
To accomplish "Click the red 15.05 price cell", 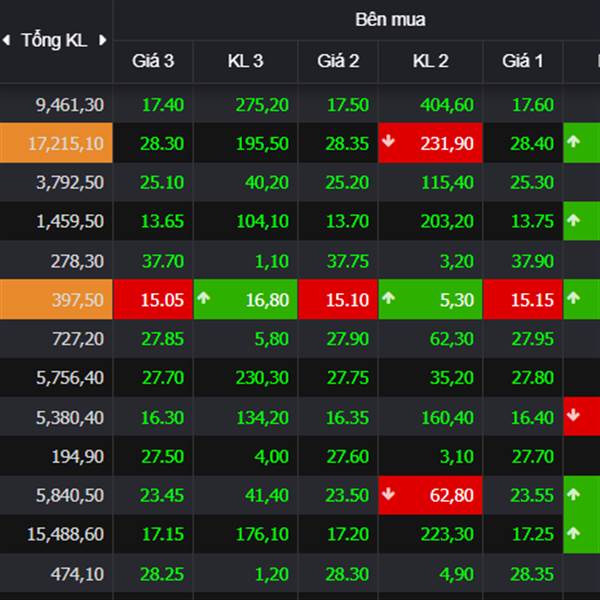I will [x=153, y=299].
